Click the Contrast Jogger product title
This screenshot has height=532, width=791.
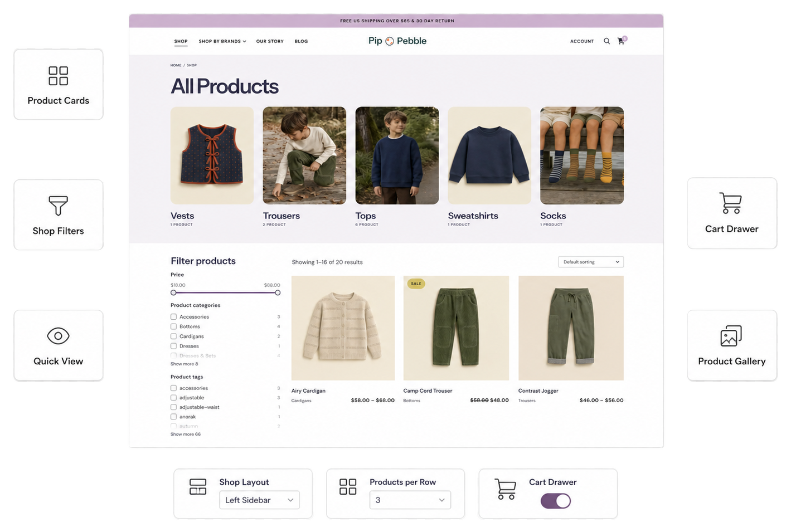tap(538, 391)
